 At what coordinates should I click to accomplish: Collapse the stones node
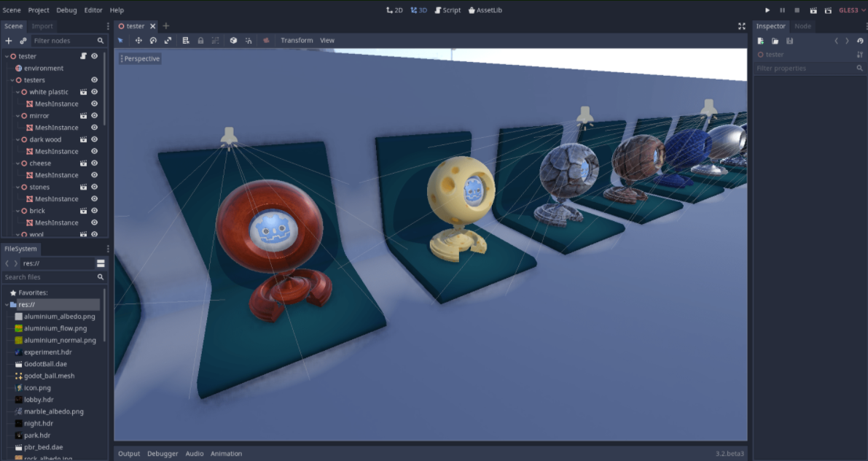pyautogui.click(x=17, y=187)
